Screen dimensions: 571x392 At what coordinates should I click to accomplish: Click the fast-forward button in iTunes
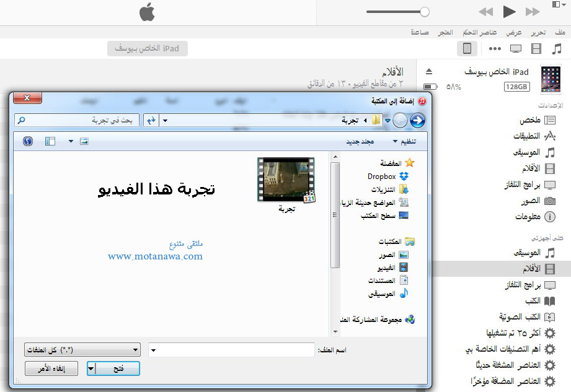tap(532, 12)
